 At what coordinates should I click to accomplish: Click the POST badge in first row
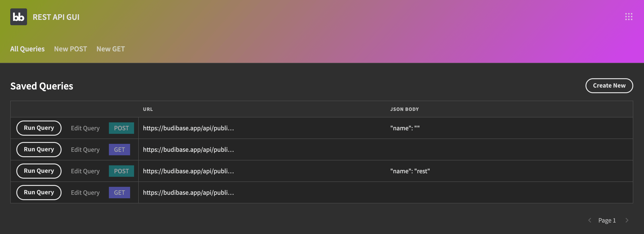(121, 128)
